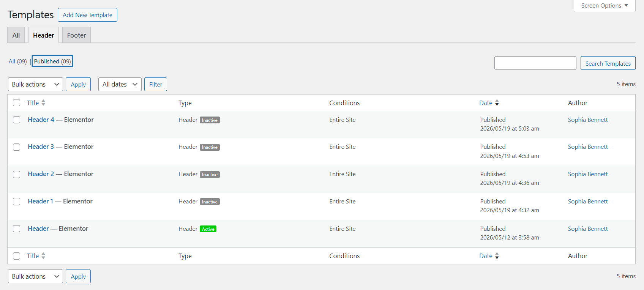Open Sophia Bennett author link for Header 3
Viewport: 644px width, 290px height.
tap(588, 147)
